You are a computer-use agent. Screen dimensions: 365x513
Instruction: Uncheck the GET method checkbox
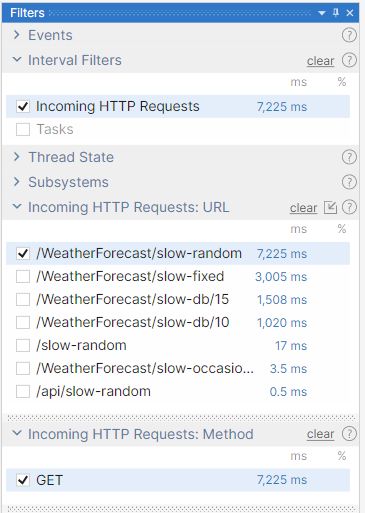23,480
